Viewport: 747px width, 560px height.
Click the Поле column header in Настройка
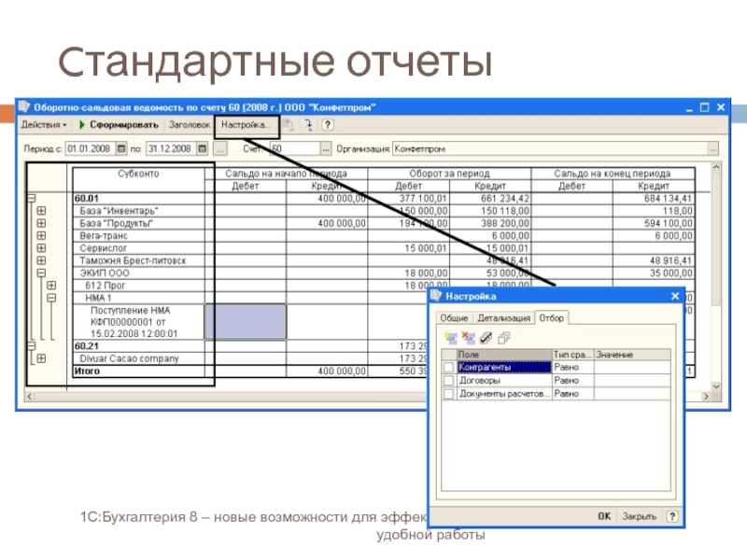click(504, 355)
